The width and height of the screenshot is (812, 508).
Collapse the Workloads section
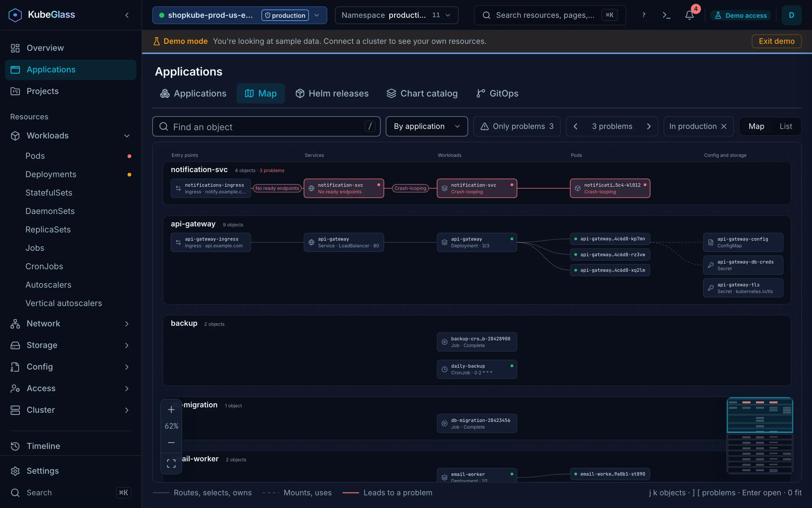(71, 136)
